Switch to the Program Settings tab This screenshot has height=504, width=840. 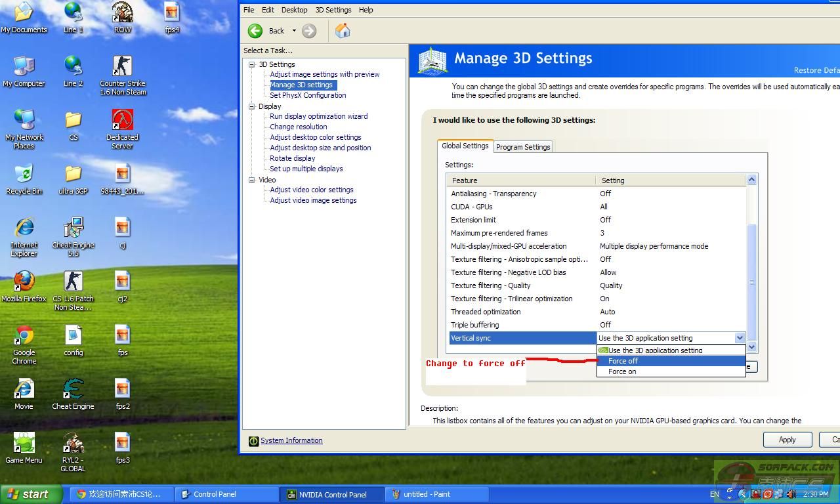pyautogui.click(x=523, y=147)
